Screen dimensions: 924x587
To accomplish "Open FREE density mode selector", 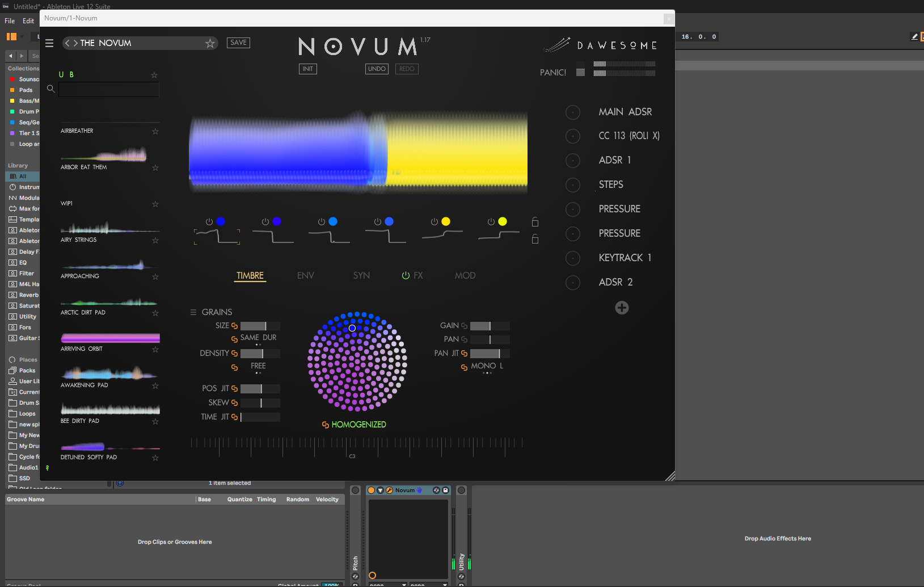I will click(x=258, y=366).
